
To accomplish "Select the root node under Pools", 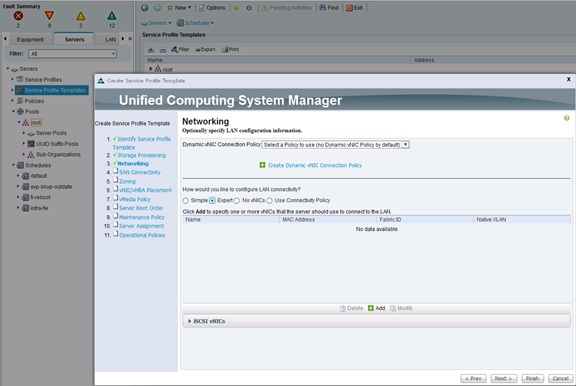I will (x=36, y=122).
